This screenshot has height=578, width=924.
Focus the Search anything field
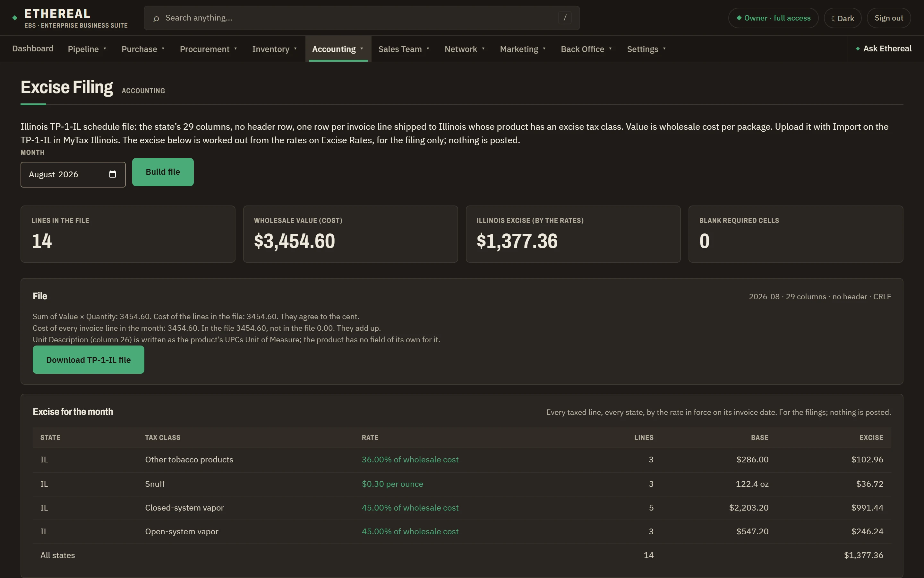tap(362, 18)
